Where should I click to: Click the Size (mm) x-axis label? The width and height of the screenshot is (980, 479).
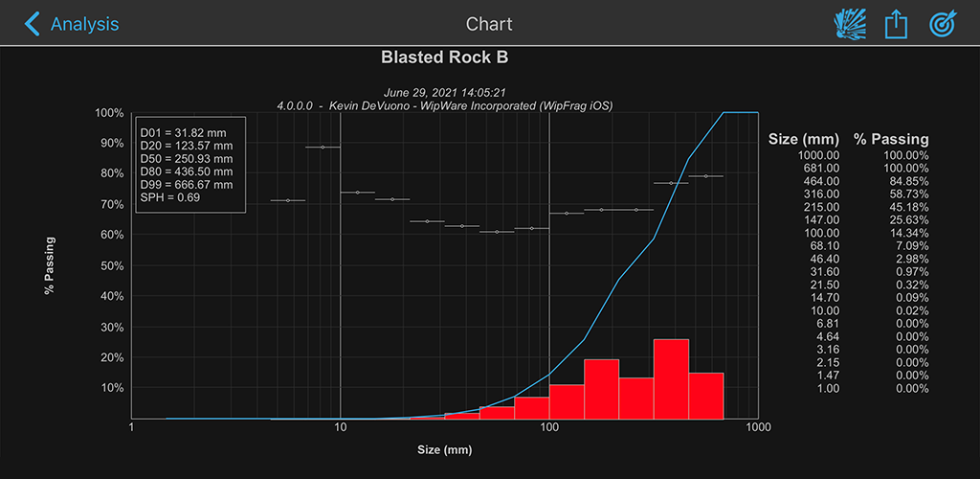444,449
